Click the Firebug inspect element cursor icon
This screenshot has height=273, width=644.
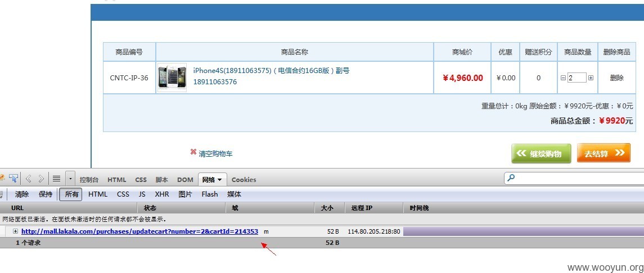(13, 178)
